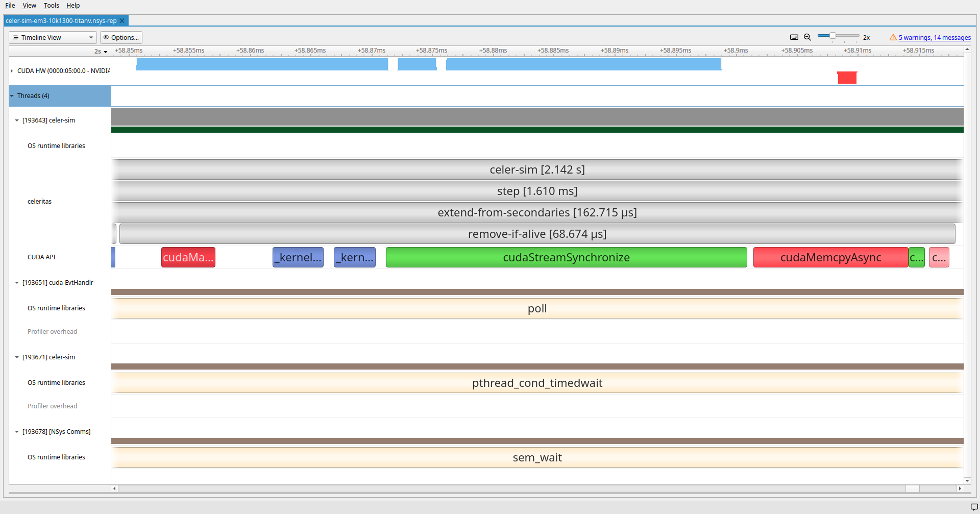Close the celer-sim nsys-rep report tab

click(122, 21)
